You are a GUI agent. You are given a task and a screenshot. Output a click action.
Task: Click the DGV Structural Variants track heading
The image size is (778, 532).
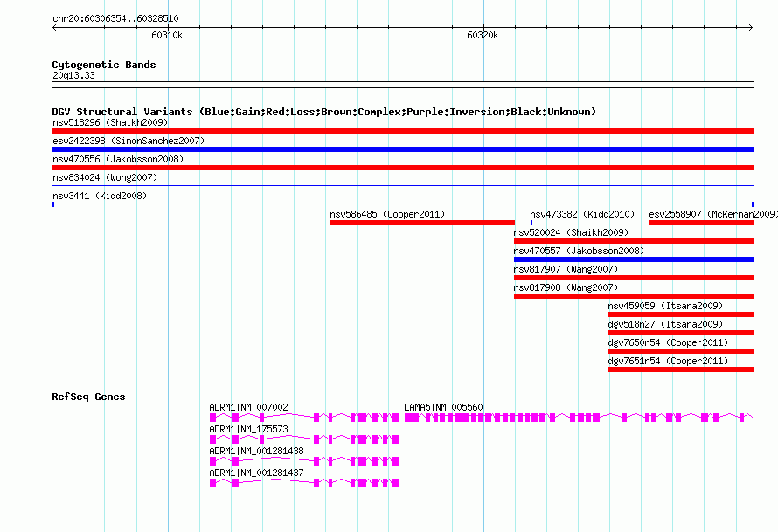pos(323,112)
